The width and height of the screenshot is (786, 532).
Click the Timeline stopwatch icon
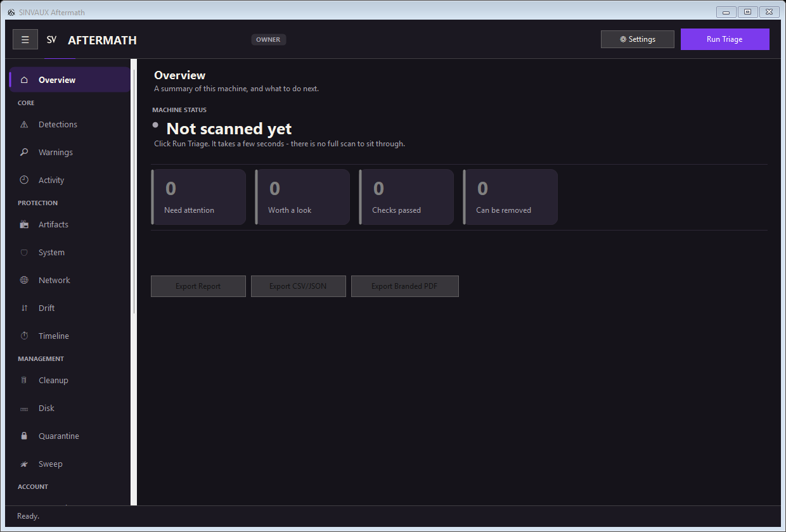tap(24, 336)
